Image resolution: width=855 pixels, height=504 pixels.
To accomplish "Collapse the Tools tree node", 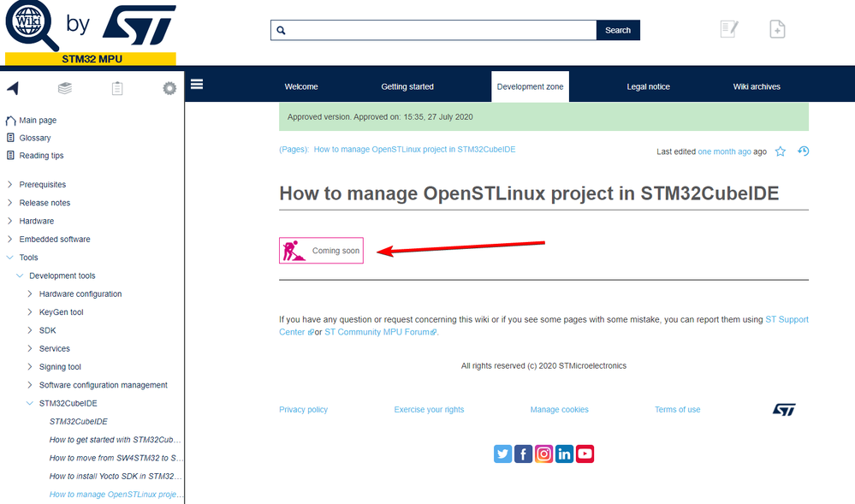I will (9, 258).
